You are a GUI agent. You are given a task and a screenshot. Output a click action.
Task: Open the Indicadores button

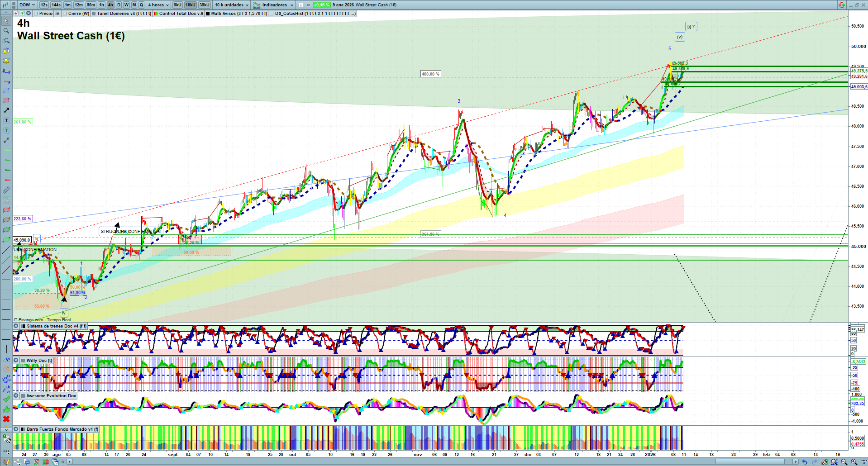click(273, 5)
